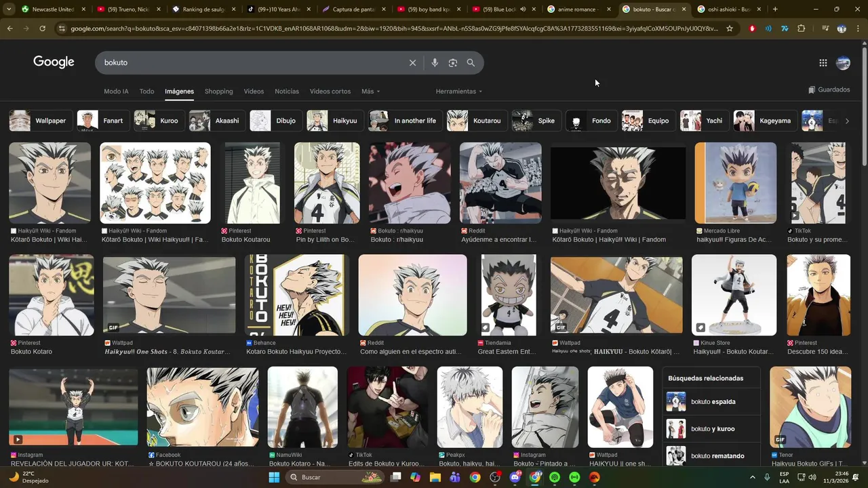The height and width of the screenshot is (488, 868).
Task: Open Task View on the taskbar
Action: tap(395, 477)
